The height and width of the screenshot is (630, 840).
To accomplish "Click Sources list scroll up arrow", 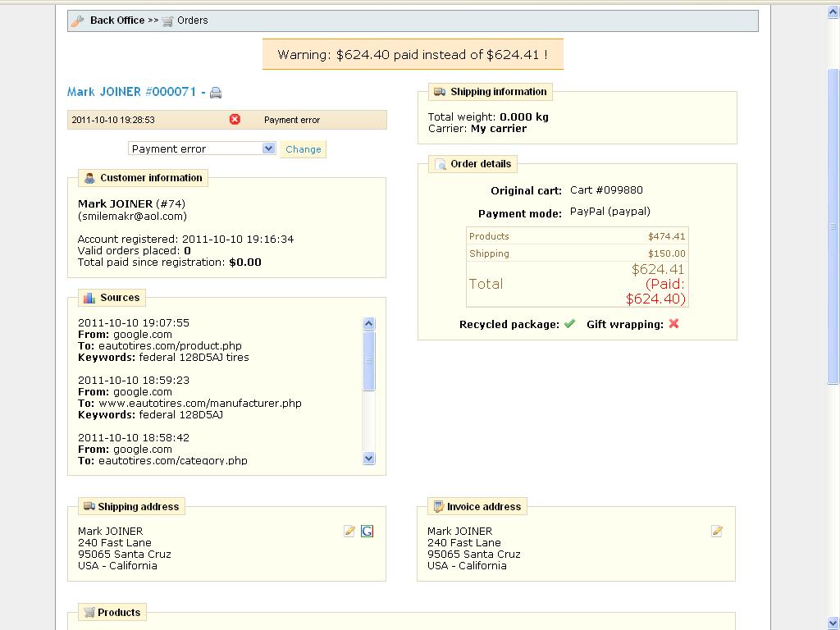I will point(368,323).
